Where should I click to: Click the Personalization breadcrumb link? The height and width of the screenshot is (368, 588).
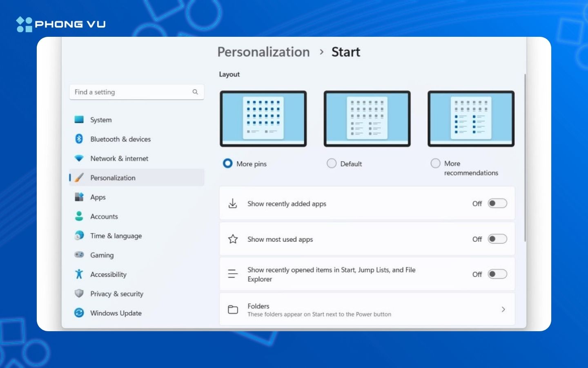(263, 52)
